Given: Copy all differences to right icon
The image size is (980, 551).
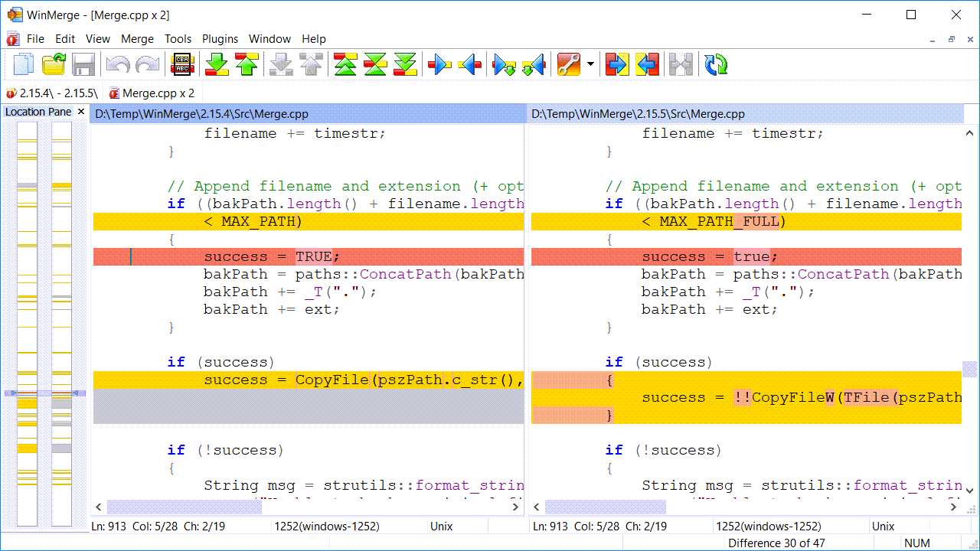Looking at the screenshot, I should pos(617,64).
